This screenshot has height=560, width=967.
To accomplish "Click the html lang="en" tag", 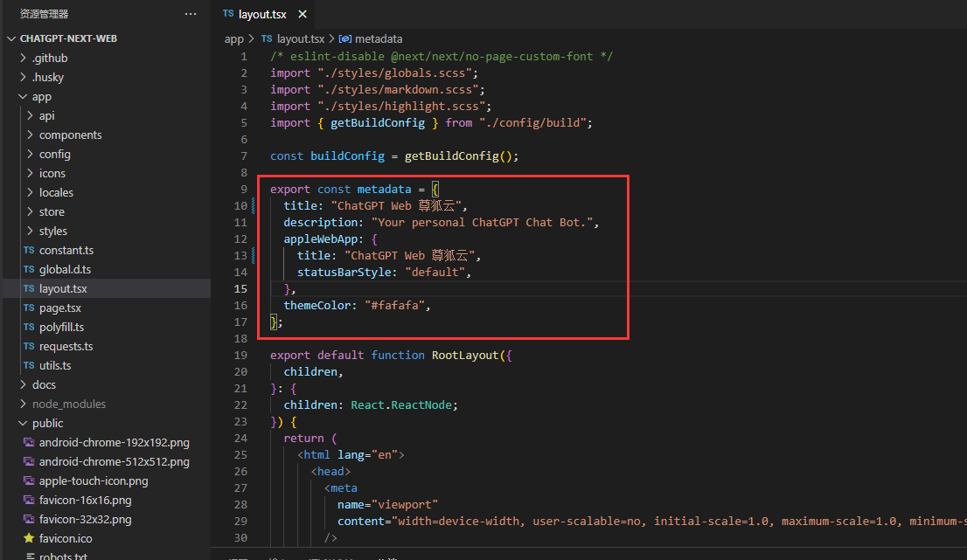I will tap(351, 454).
